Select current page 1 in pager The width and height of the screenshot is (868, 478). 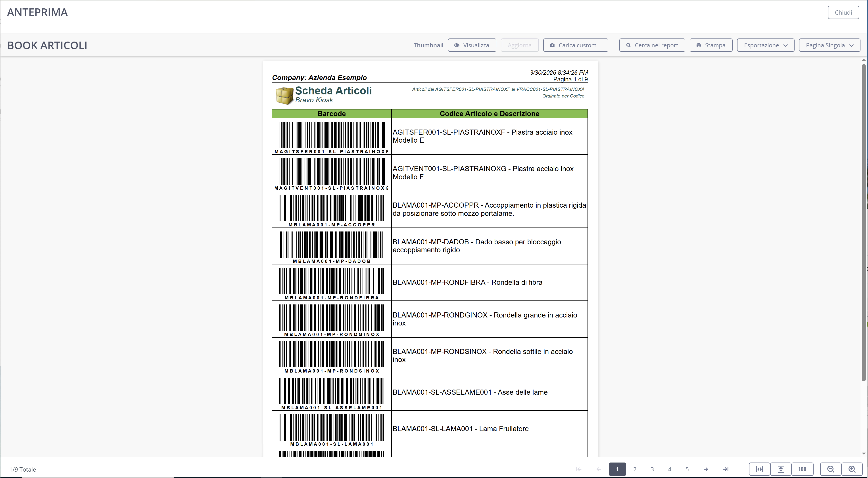617,469
